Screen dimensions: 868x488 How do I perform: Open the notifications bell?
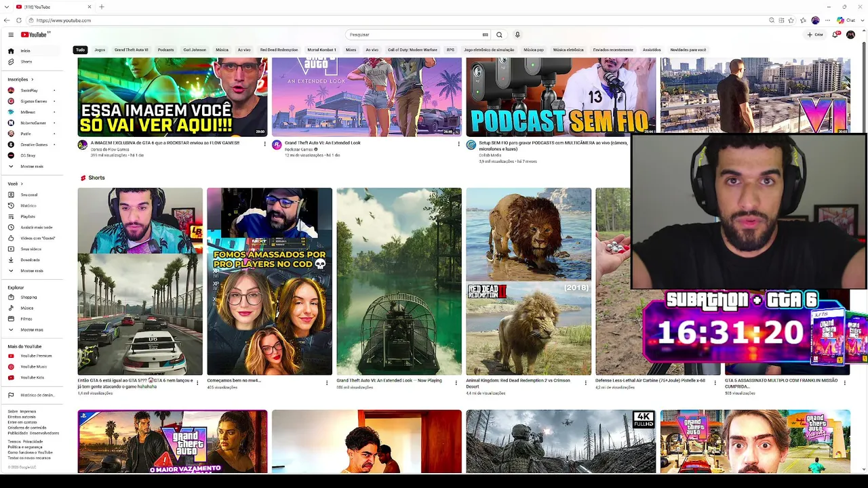tap(835, 35)
